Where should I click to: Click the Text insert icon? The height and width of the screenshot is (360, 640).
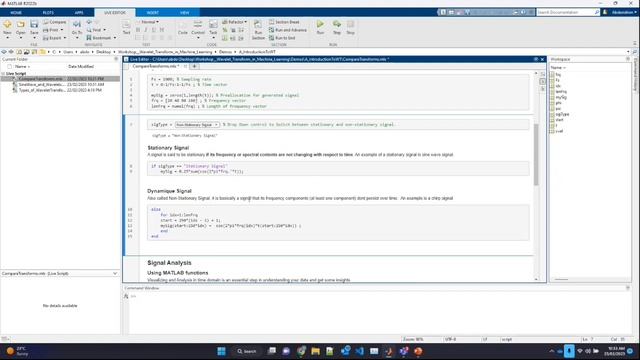coord(127,25)
